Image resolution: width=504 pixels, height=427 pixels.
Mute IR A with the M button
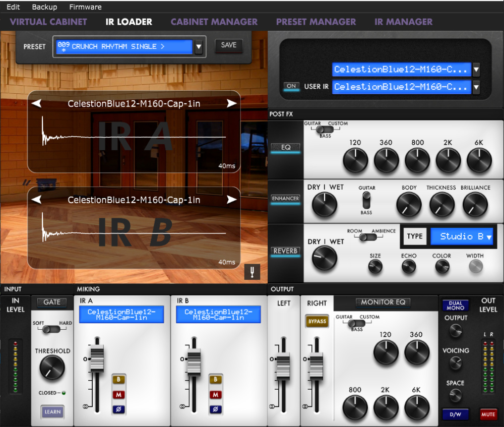tap(119, 395)
